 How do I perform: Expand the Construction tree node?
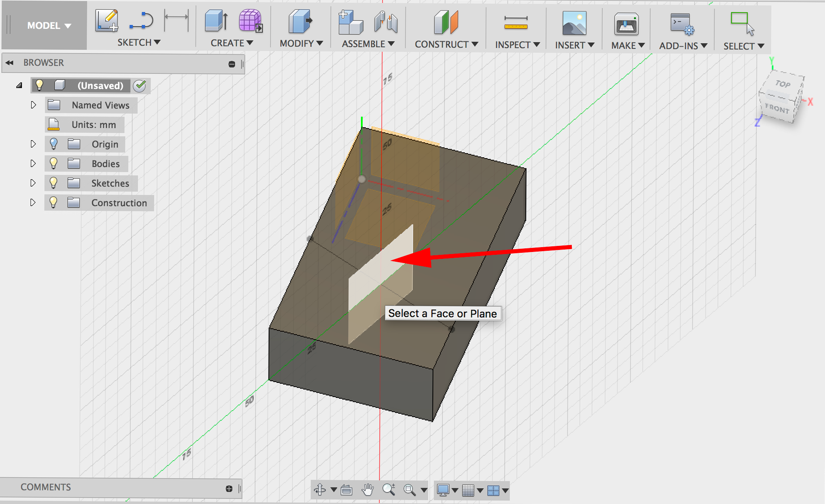[33, 202]
